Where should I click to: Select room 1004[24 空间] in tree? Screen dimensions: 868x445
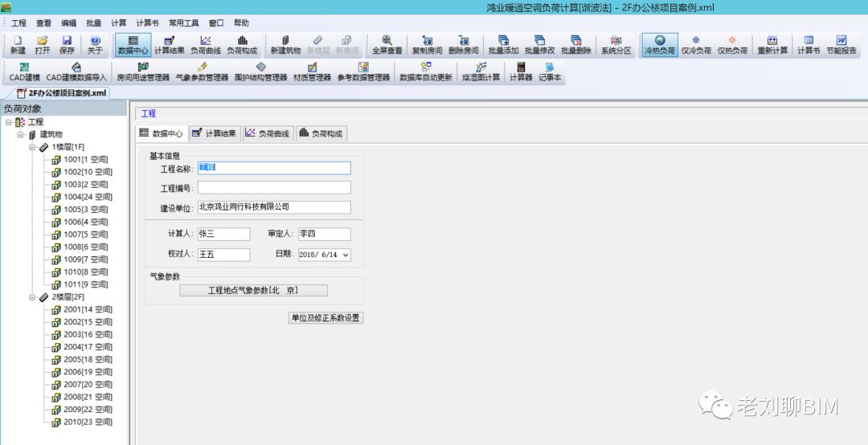(88, 197)
